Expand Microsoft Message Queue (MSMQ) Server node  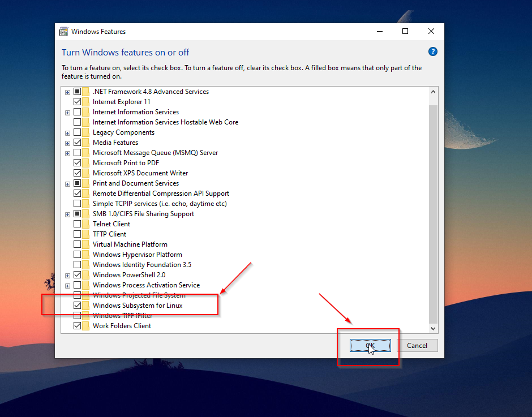click(x=67, y=153)
